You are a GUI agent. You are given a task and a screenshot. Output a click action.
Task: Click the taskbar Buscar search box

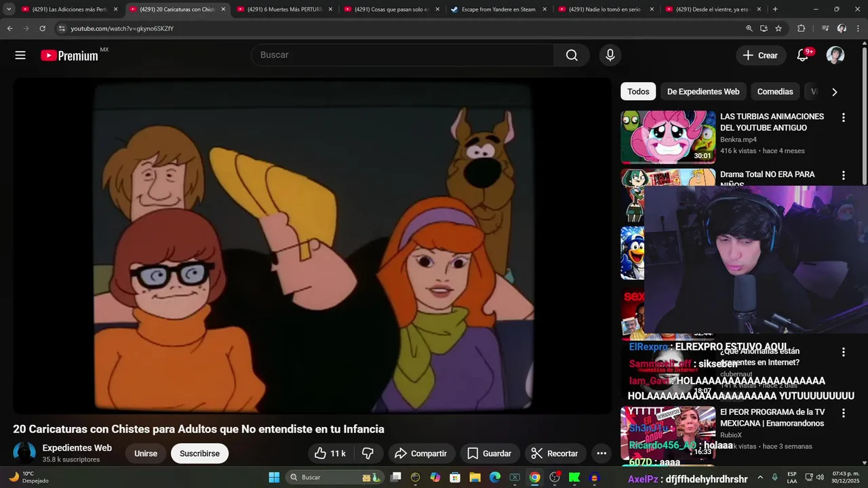[335, 477]
